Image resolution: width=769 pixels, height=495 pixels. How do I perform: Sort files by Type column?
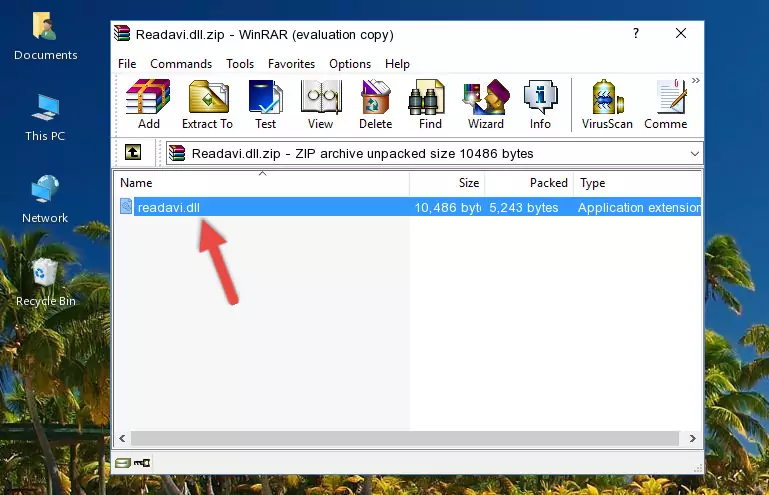click(x=638, y=183)
